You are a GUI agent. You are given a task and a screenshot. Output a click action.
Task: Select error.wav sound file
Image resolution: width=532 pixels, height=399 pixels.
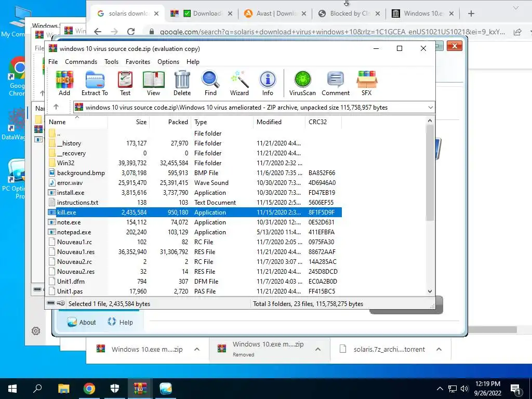pos(195,182)
